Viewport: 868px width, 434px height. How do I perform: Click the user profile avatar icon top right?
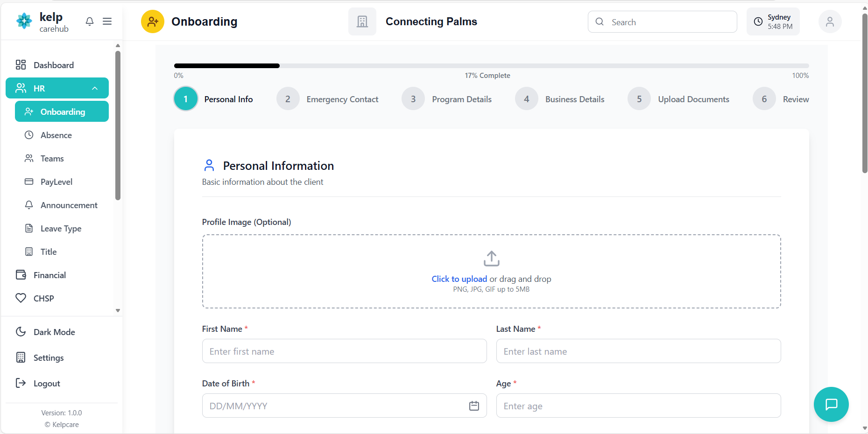tap(830, 21)
